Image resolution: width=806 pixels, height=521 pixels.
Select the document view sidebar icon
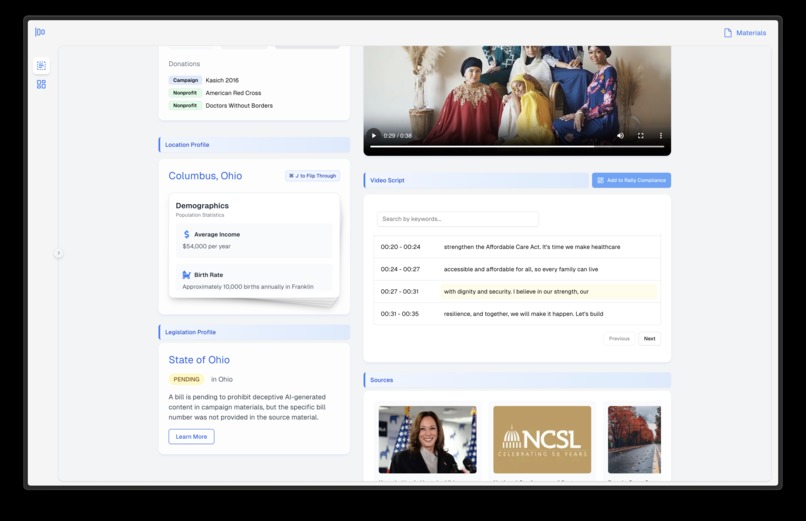coord(41,65)
